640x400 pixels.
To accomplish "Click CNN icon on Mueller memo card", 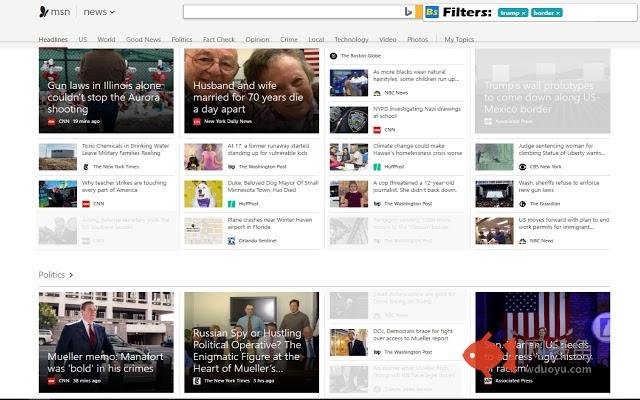I will click(x=51, y=380).
